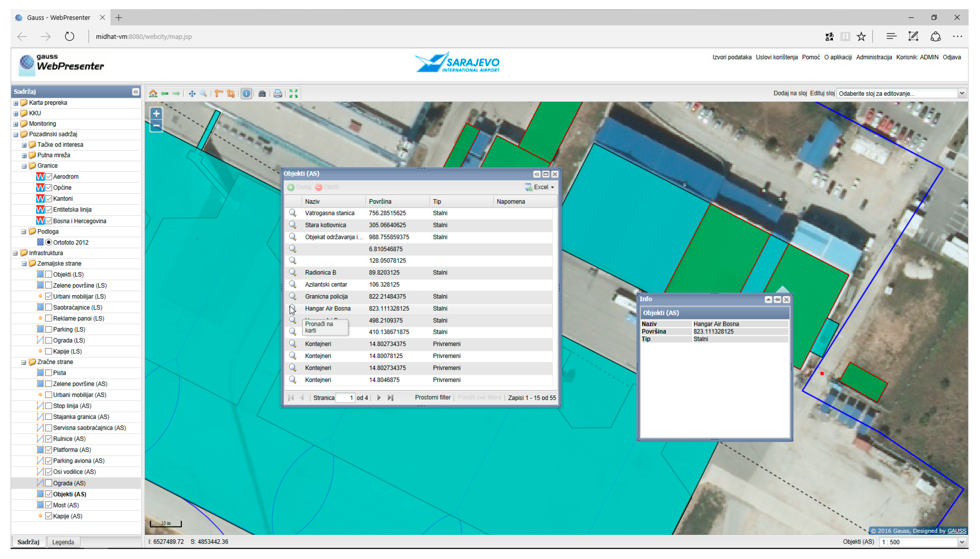The width and height of the screenshot is (980, 559).
Task: Select the pan (move) map tool
Action: [x=192, y=93]
